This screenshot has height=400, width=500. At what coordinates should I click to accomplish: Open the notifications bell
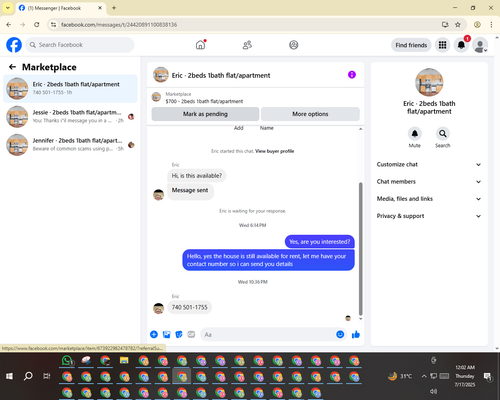[x=461, y=45]
